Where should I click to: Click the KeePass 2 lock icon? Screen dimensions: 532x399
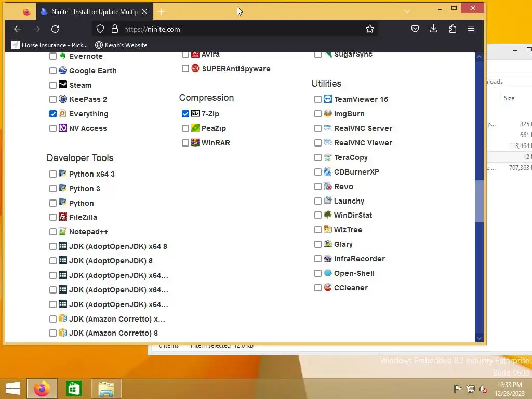pos(63,99)
